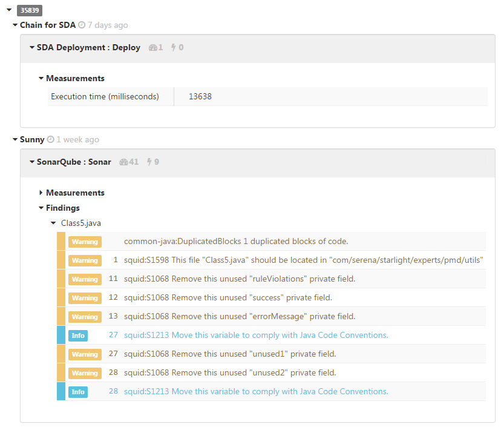Select the Execution time value 13638
The width and height of the screenshot is (504, 433).
[200, 96]
